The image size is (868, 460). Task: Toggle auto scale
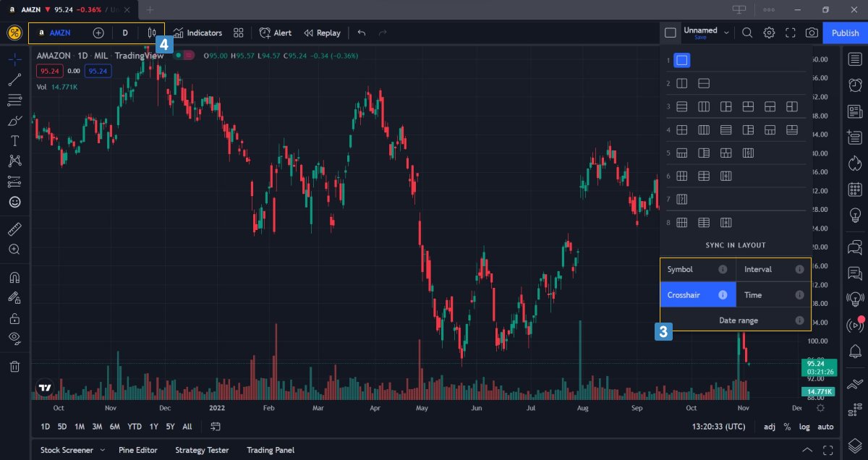[x=825, y=427]
